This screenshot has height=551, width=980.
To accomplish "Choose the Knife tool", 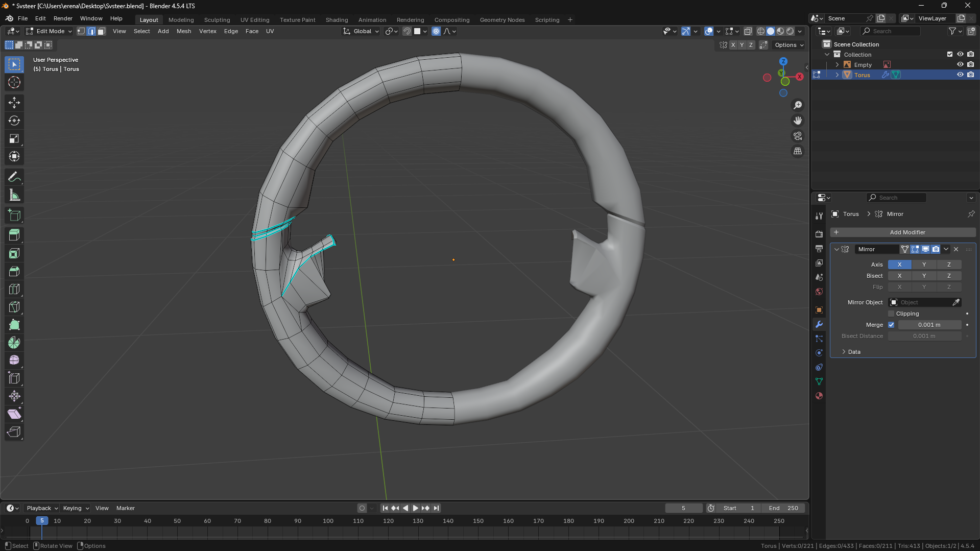I will [x=14, y=307].
